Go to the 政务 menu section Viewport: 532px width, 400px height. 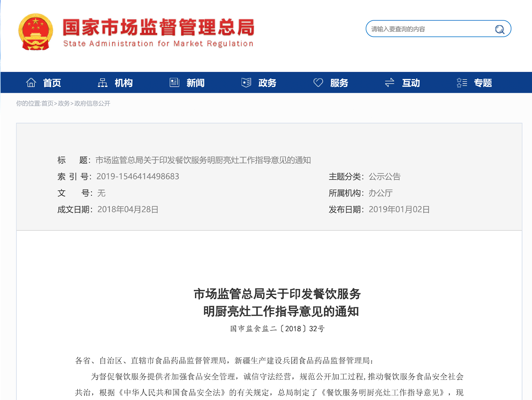(x=267, y=83)
